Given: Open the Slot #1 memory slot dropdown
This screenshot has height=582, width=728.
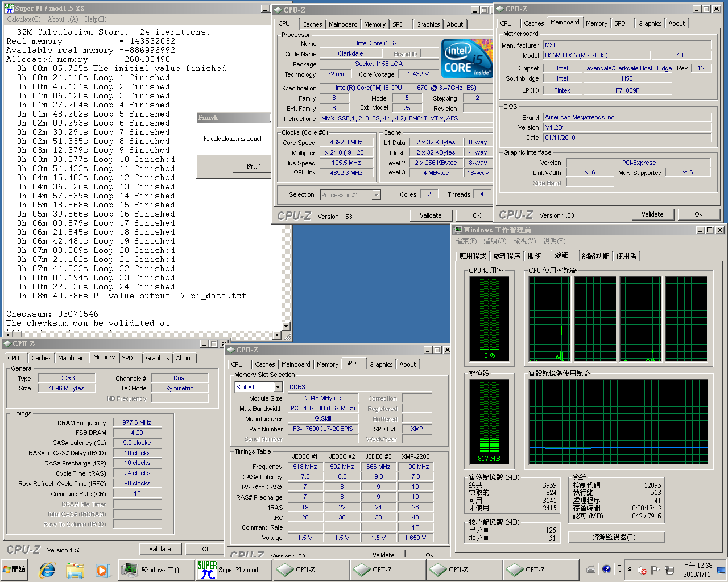Looking at the screenshot, I should point(278,387).
